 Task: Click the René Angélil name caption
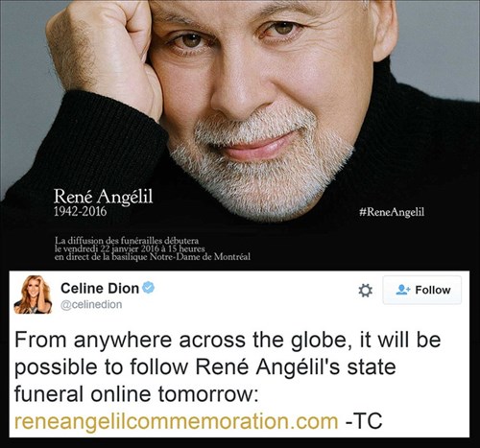pos(103,197)
